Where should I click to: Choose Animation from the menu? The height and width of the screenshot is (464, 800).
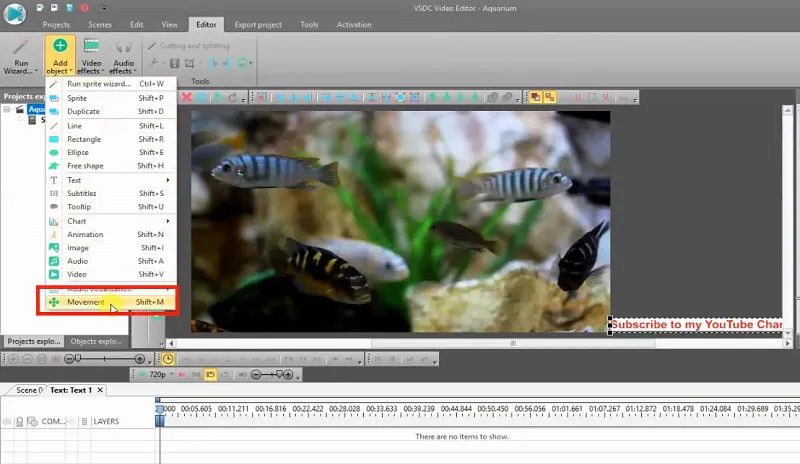[111, 234]
